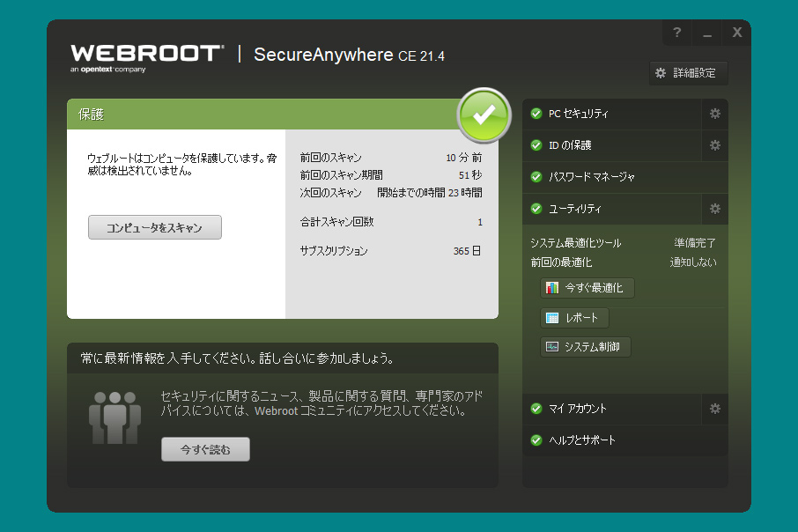This screenshot has height=532, width=798.
Task: Click the community people icon
Action: pyautogui.click(x=115, y=417)
